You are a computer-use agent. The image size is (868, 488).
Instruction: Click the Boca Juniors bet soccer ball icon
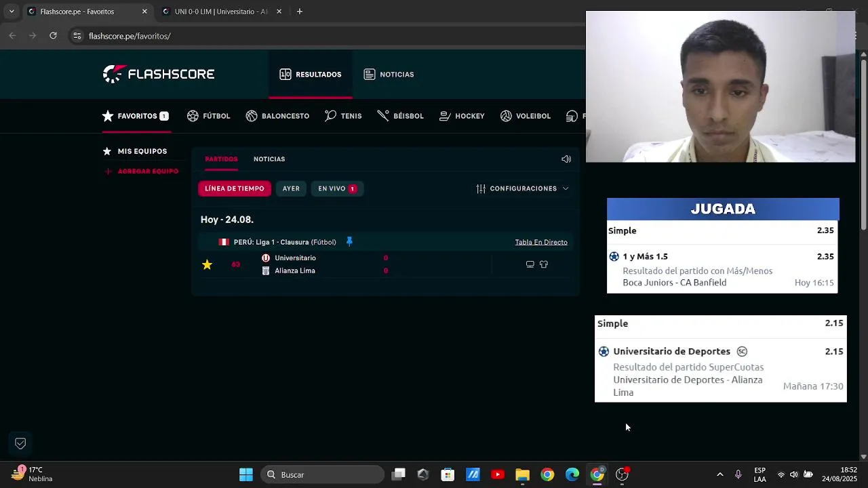[x=614, y=256]
